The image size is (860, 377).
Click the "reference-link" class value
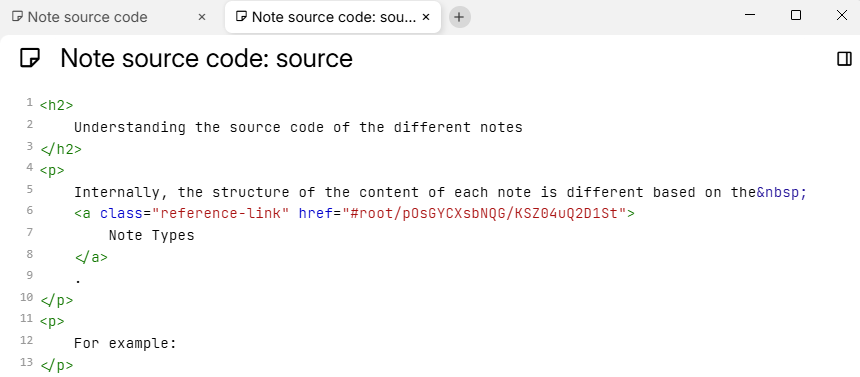click(221, 213)
